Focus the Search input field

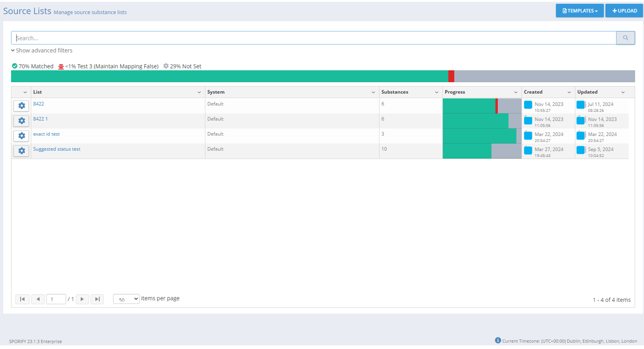click(x=313, y=38)
